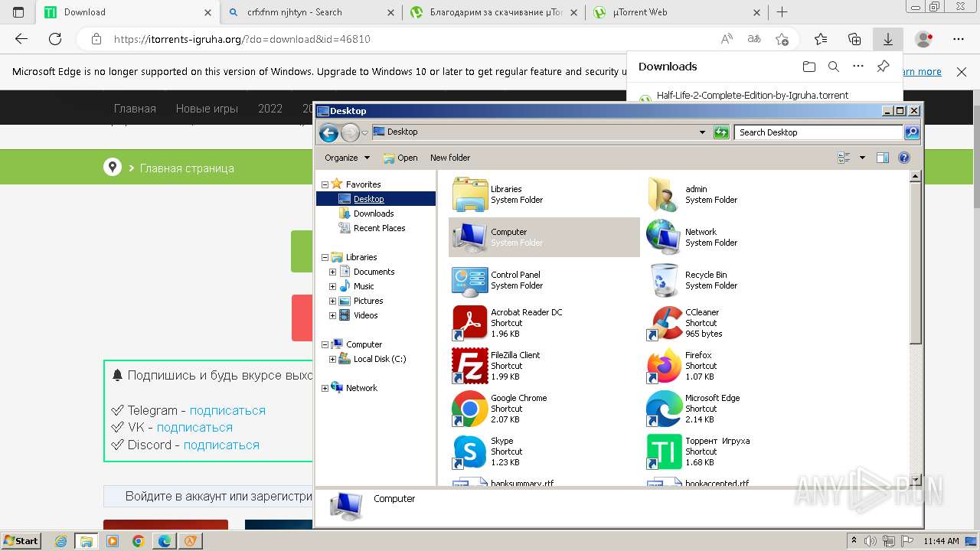Open Explorer Help question mark icon
This screenshot has height=551, width=980.
click(904, 158)
